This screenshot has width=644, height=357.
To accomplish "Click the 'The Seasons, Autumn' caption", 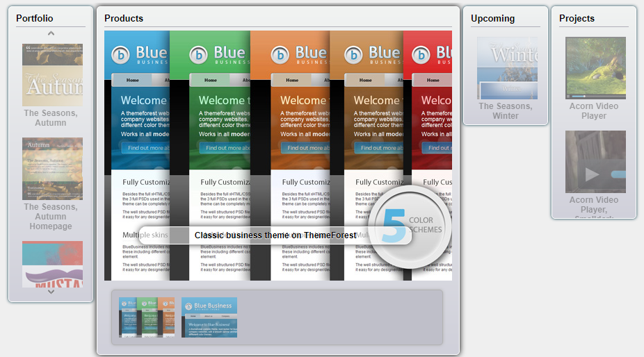I will [51, 118].
